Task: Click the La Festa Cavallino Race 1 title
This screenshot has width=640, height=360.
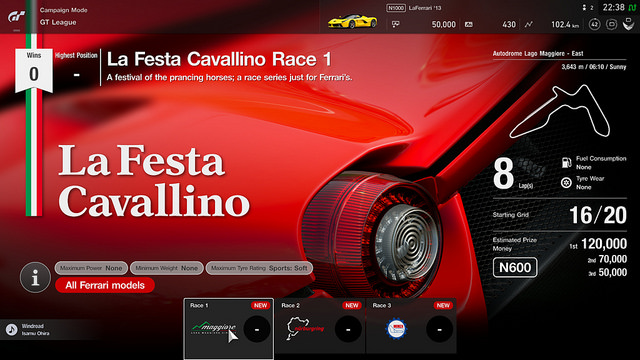Action: (x=219, y=60)
